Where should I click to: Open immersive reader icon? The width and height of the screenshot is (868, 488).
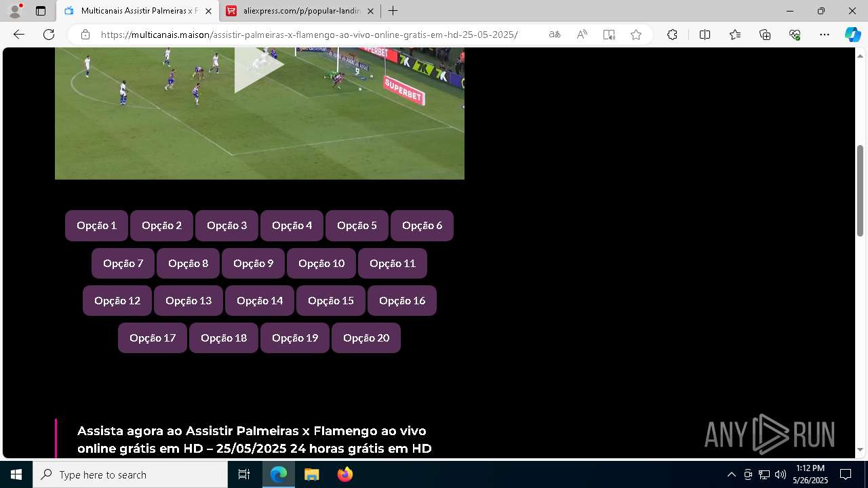click(609, 35)
